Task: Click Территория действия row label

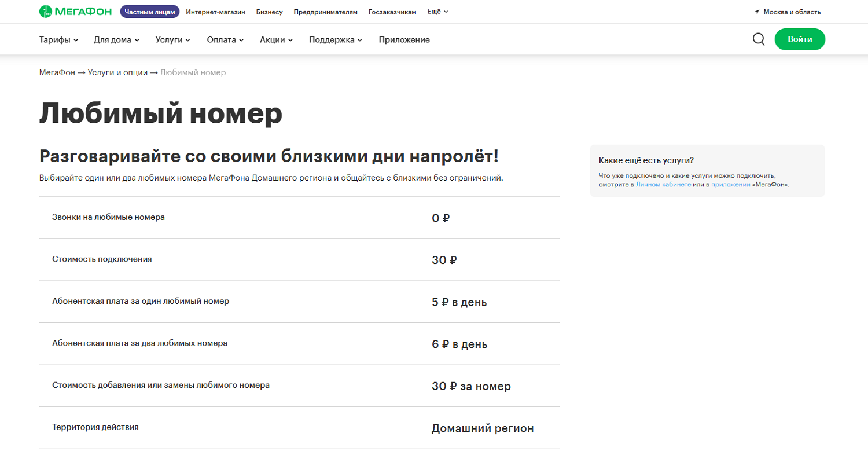Action: [x=95, y=427]
